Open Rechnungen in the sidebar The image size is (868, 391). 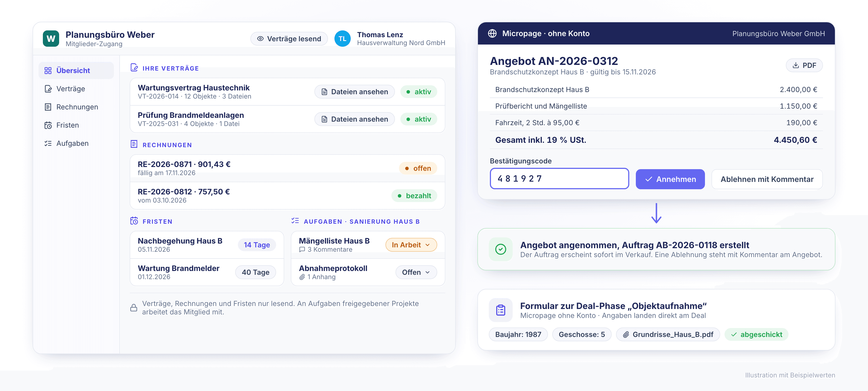(76, 107)
